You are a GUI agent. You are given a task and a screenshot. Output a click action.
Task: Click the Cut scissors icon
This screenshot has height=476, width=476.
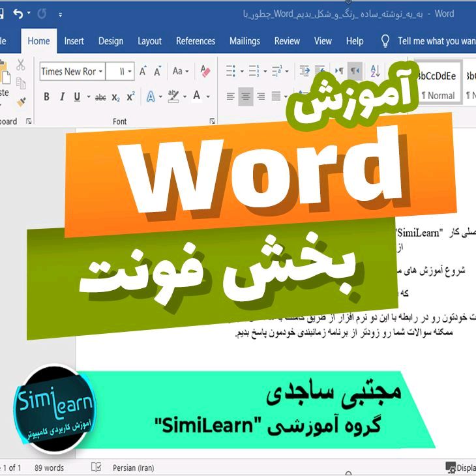point(21,65)
